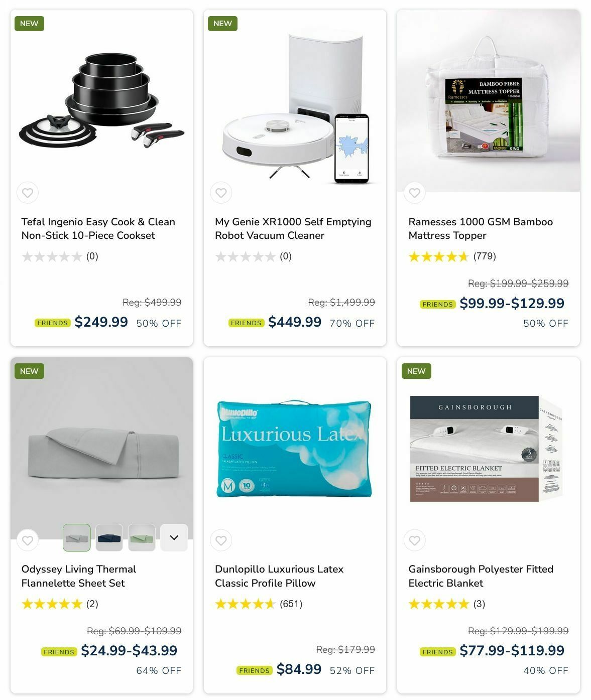Save Ramesses Bamboo Mattress Topper to wishlist
This screenshot has width=591, height=700.
click(x=414, y=193)
